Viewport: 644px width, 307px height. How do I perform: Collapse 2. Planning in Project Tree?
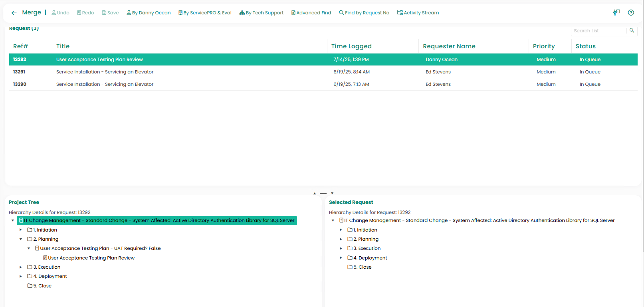point(21,239)
